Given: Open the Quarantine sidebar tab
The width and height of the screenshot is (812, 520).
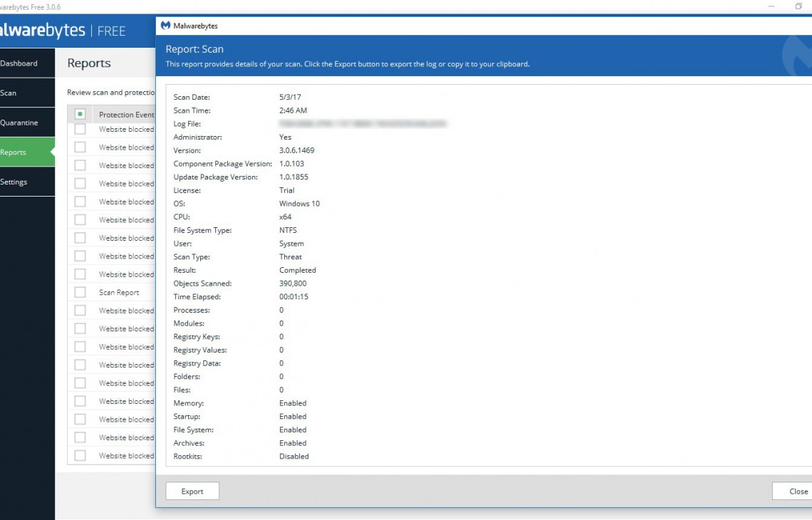Looking at the screenshot, I should click(x=27, y=123).
